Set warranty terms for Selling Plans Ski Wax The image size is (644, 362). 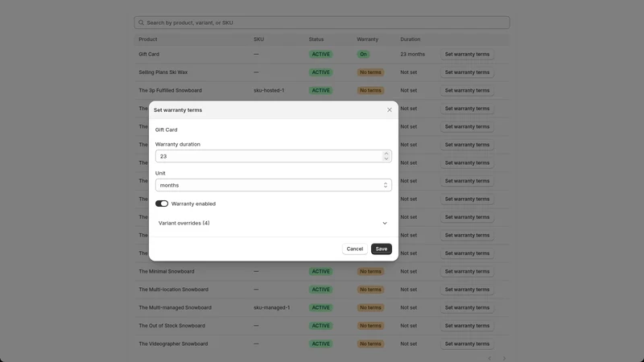(467, 72)
